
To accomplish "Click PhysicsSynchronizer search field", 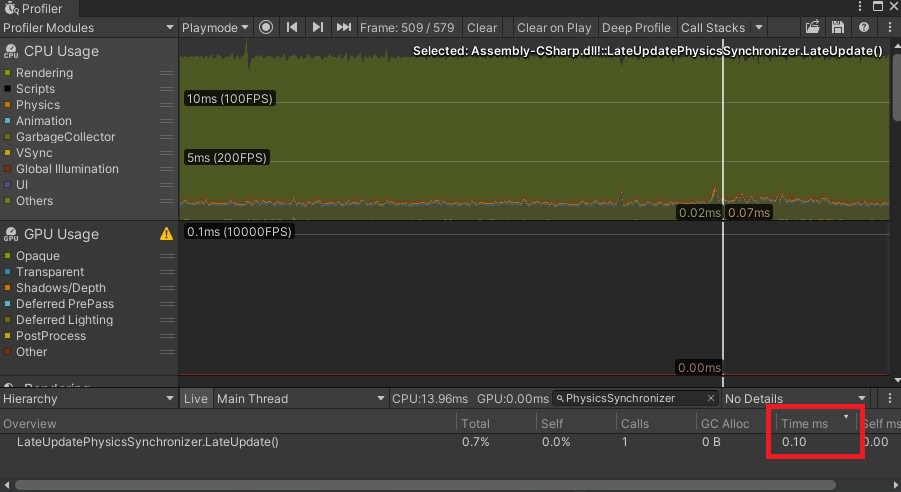I will tap(634, 398).
